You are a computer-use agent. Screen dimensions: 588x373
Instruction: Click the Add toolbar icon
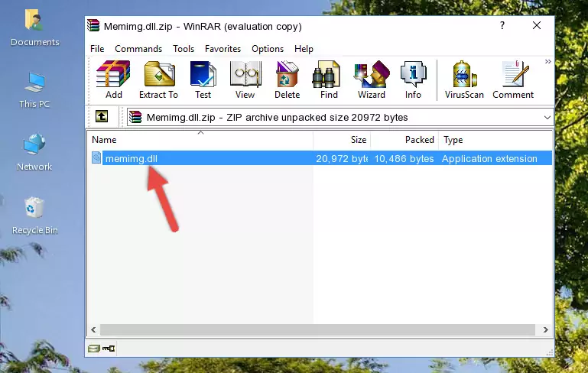click(113, 79)
